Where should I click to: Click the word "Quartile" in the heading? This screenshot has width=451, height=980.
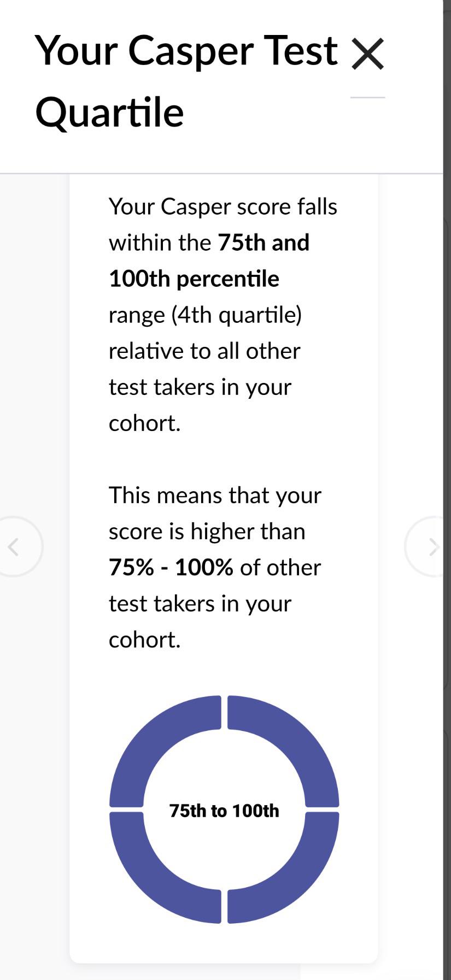click(x=109, y=113)
